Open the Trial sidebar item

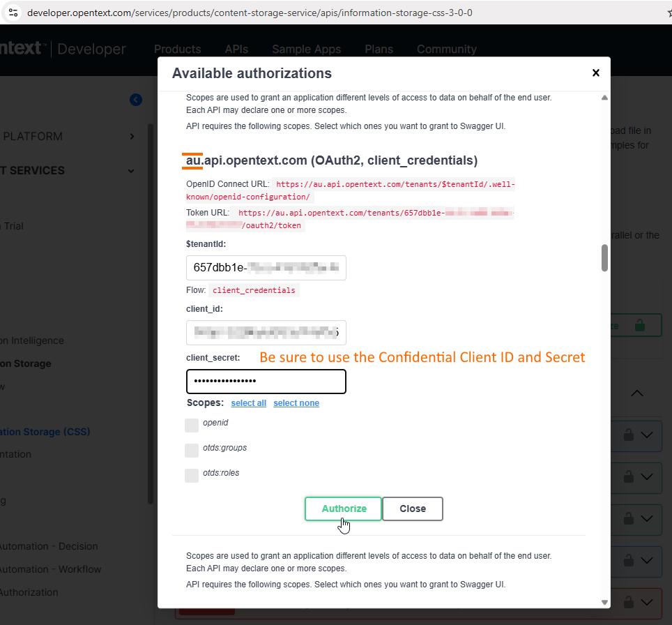tap(12, 226)
